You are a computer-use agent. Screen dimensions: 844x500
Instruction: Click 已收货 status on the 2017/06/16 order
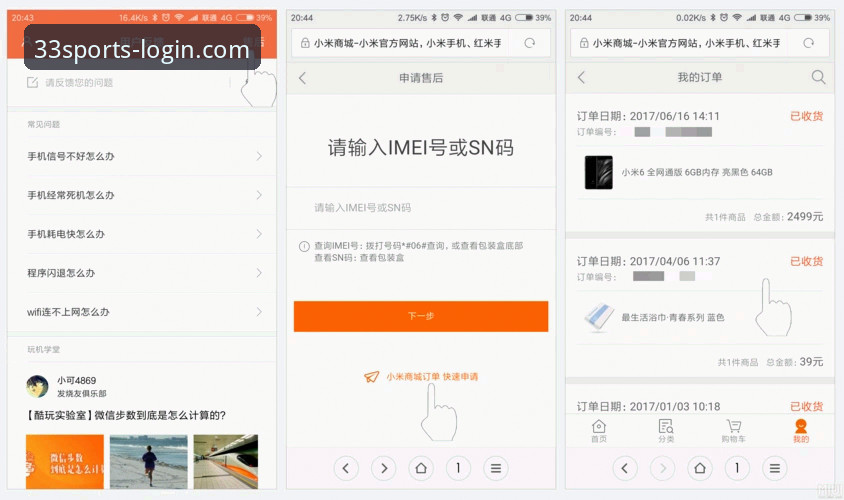pos(806,116)
